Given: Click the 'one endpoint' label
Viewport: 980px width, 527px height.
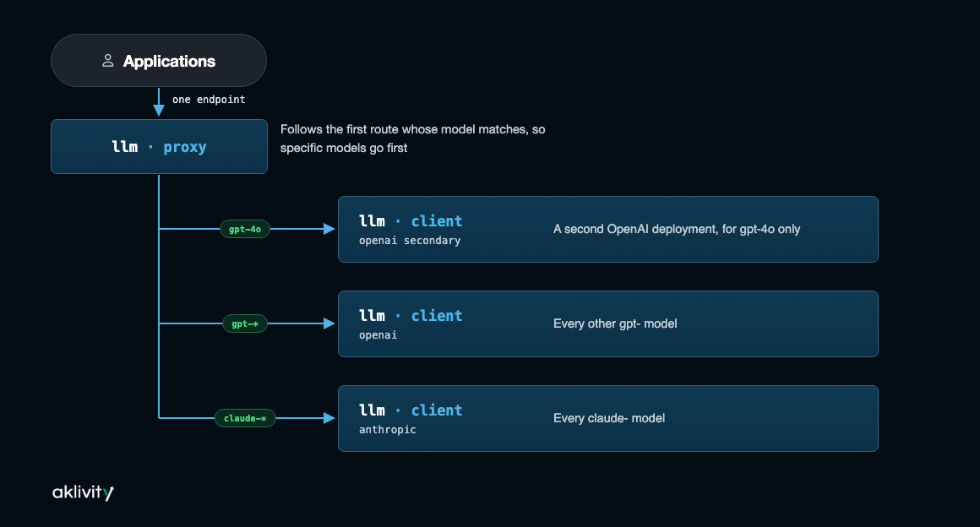Looking at the screenshot, I should click(x=209, y=100).
